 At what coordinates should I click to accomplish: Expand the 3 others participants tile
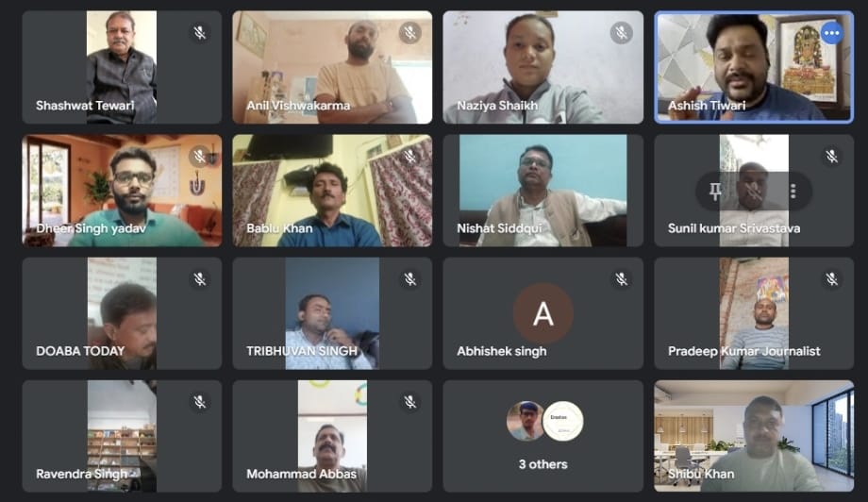coord(543,436)
